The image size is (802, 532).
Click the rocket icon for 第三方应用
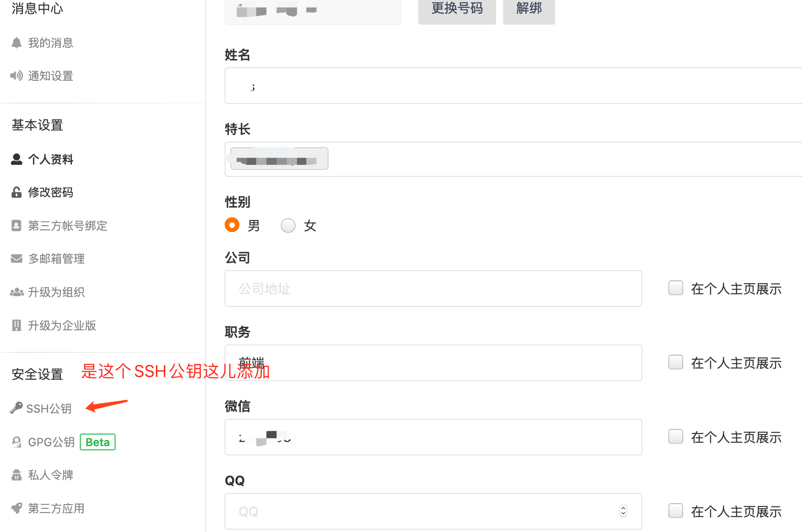coord(17,508)
